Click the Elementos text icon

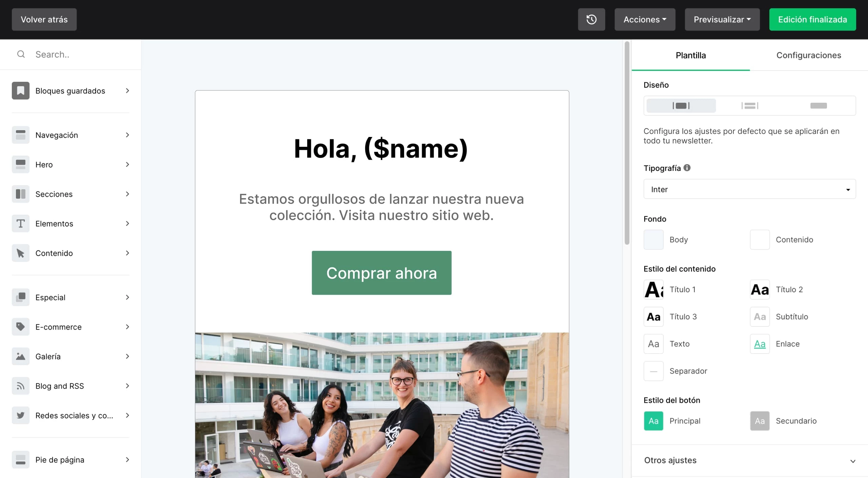(x=20, y=223)
